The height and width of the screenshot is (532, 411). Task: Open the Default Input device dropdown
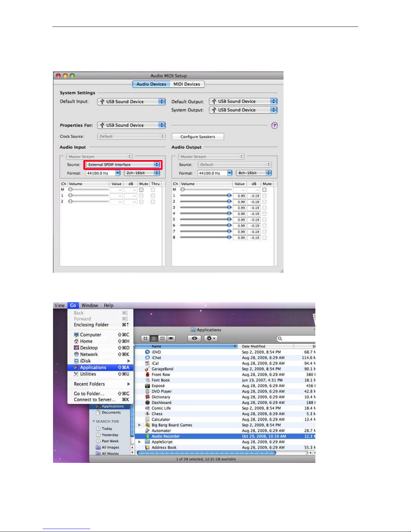pyautogui.click(x=132, y=101)
